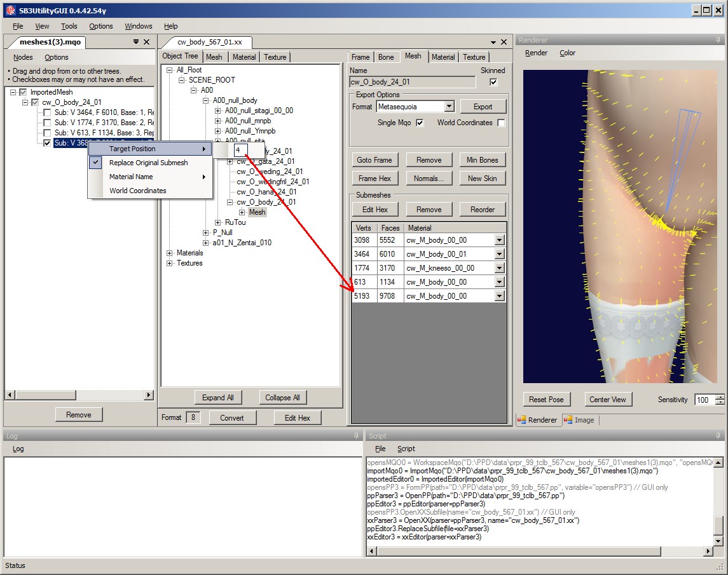Increase Sensitivity with the spinner up arrow
The image size is (728, 575).
coord(719,397)
